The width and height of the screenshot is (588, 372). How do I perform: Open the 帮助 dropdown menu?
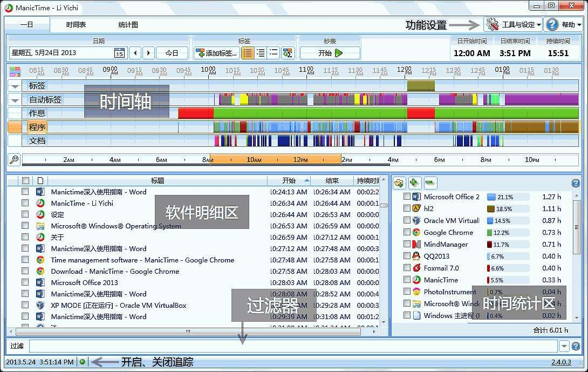pos(564,25)
